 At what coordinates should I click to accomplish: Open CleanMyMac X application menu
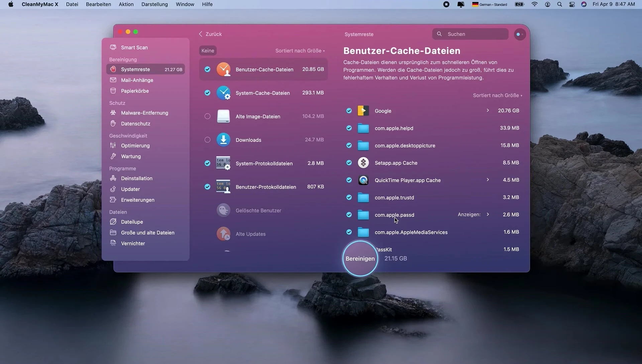(x=40, y=4)
